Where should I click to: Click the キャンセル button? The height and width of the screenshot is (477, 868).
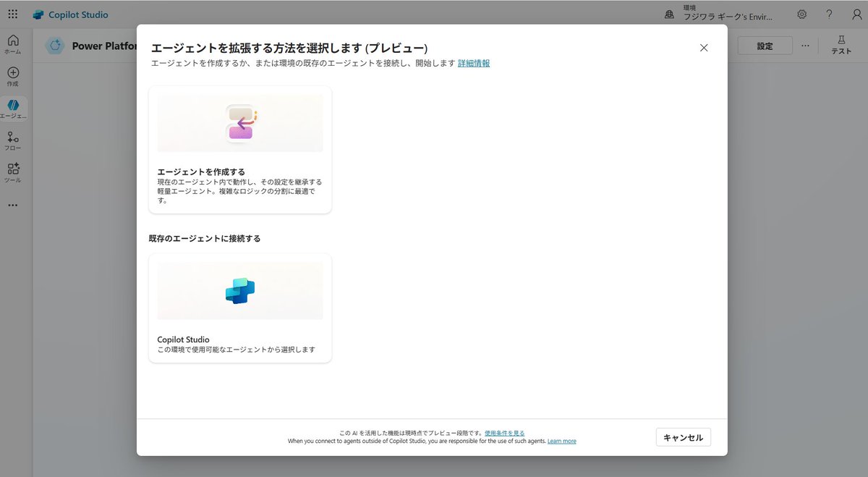point(684,437)
